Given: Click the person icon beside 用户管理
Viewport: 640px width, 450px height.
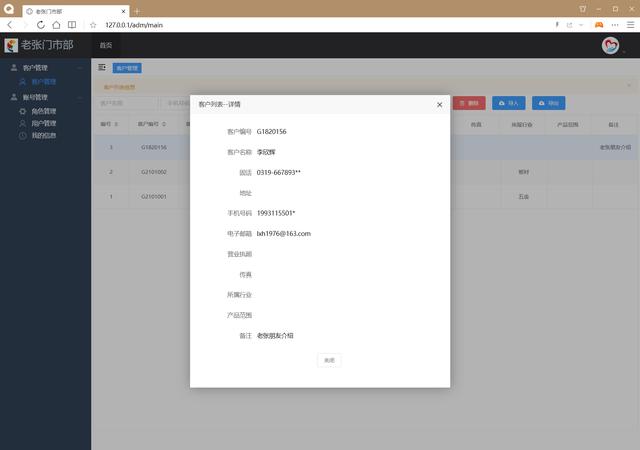Looking at the screenshot, I should [x=22, y=123].
